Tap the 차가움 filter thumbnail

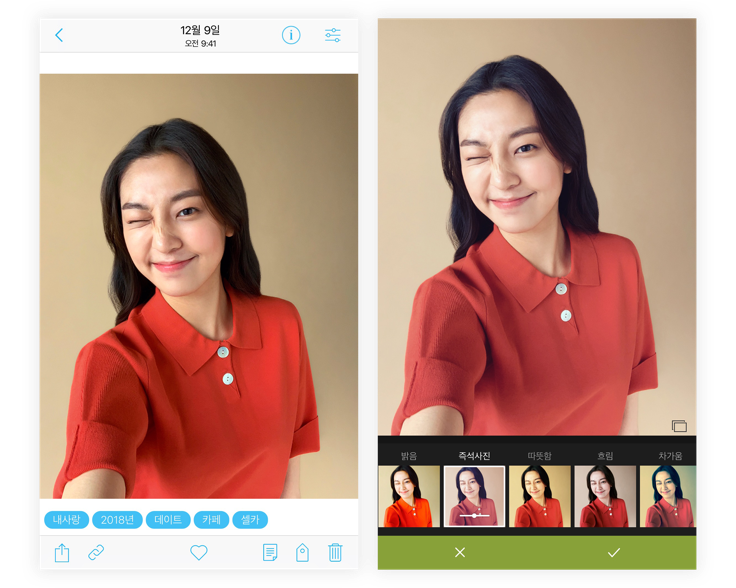(668, 496)
